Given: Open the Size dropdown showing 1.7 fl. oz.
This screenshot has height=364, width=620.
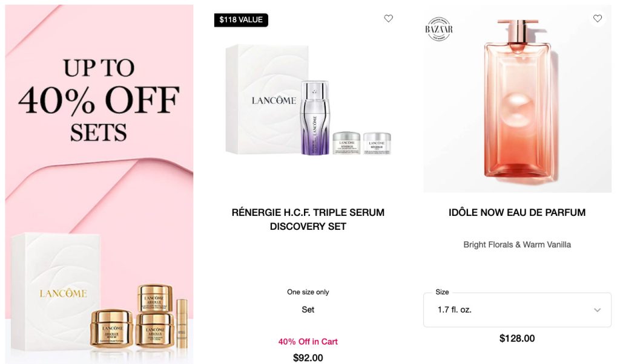Looking at the screenshot, I should [517, 310].
